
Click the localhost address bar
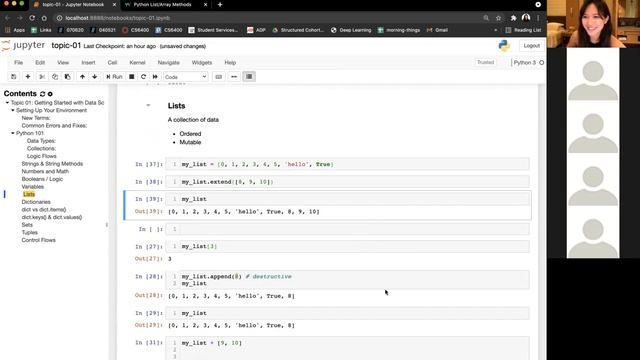point(269,18)
